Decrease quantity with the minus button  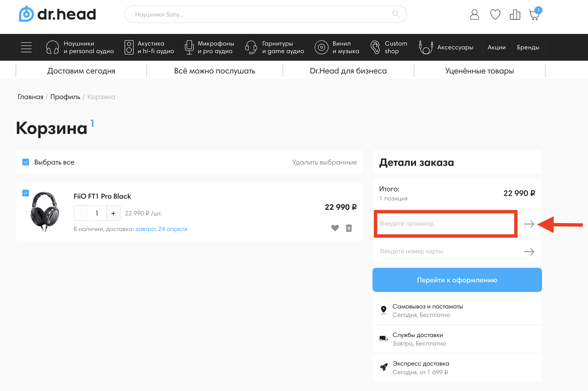click(81, 213)
